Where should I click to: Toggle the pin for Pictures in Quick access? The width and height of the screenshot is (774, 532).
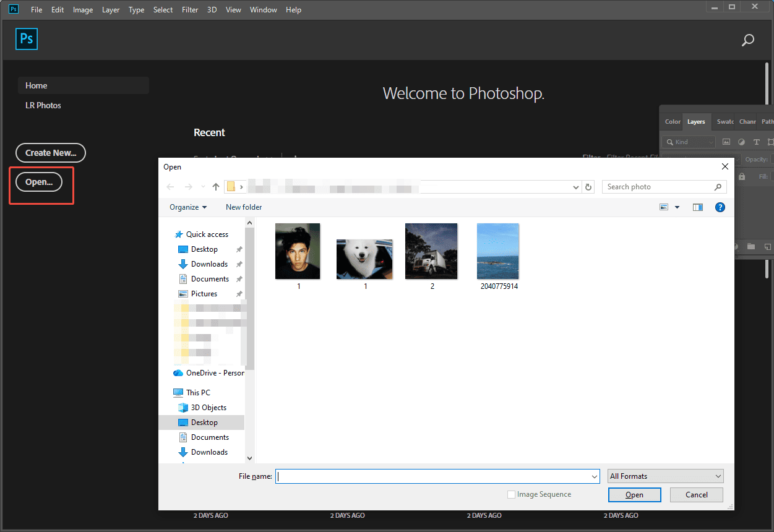[x=238, y=293]
